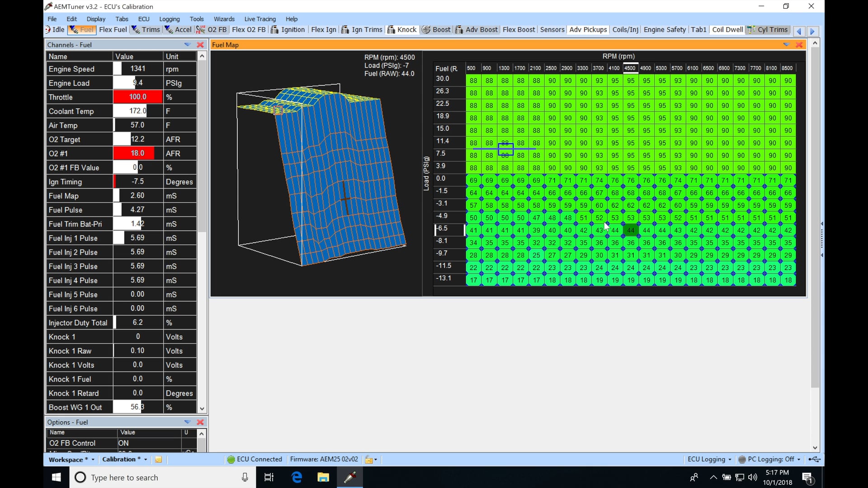Image resolution: width=868 pixels, height=488 pixels.
Task: Click in the Windows search box
Action: (163, 477)
